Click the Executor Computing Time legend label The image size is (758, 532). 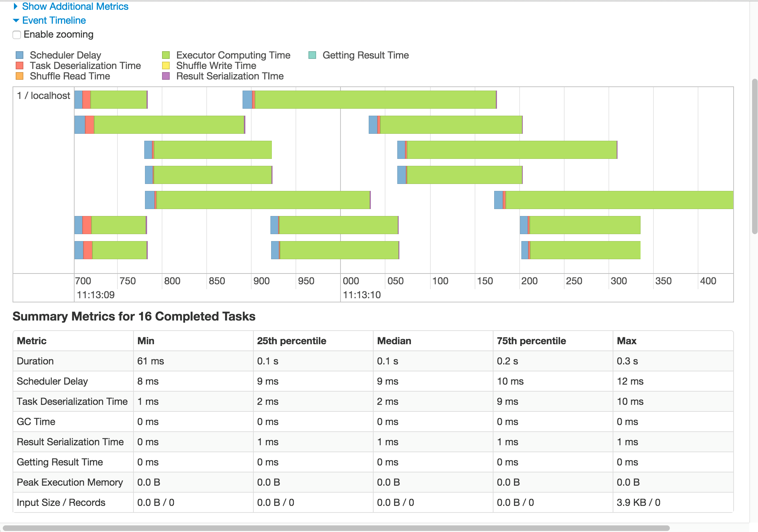233,55
